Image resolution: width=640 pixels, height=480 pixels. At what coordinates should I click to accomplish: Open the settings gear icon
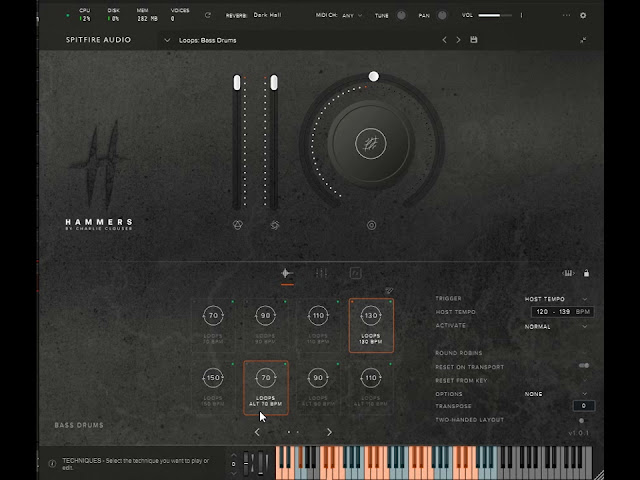[x=583, y=16]
